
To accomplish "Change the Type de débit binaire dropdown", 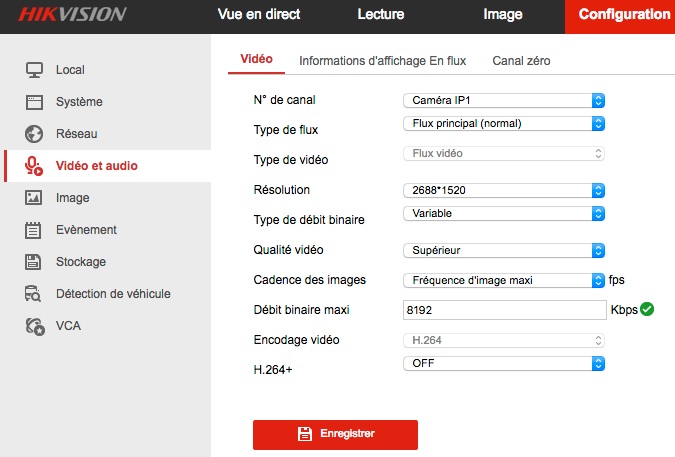I will [505, 213].
